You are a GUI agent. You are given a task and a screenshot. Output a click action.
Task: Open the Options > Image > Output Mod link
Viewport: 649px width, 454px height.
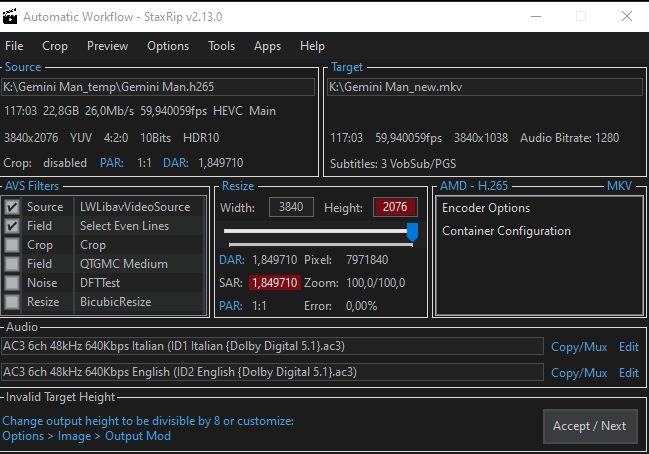(86, 436)
